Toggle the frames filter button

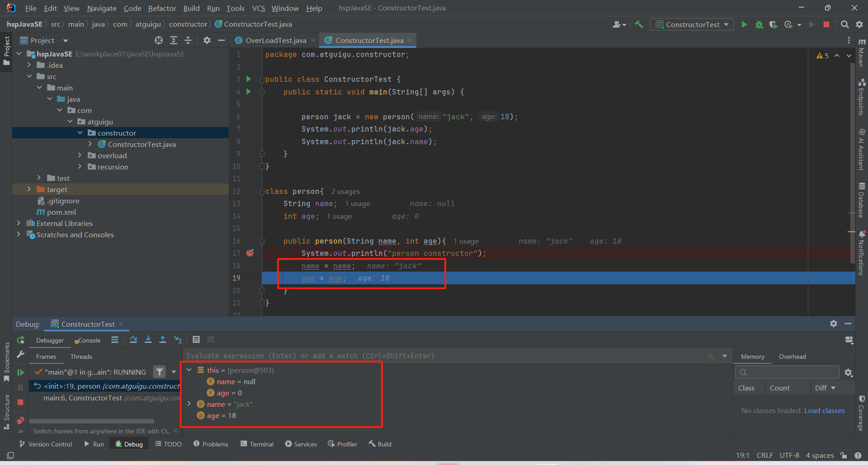coord(159,372)
